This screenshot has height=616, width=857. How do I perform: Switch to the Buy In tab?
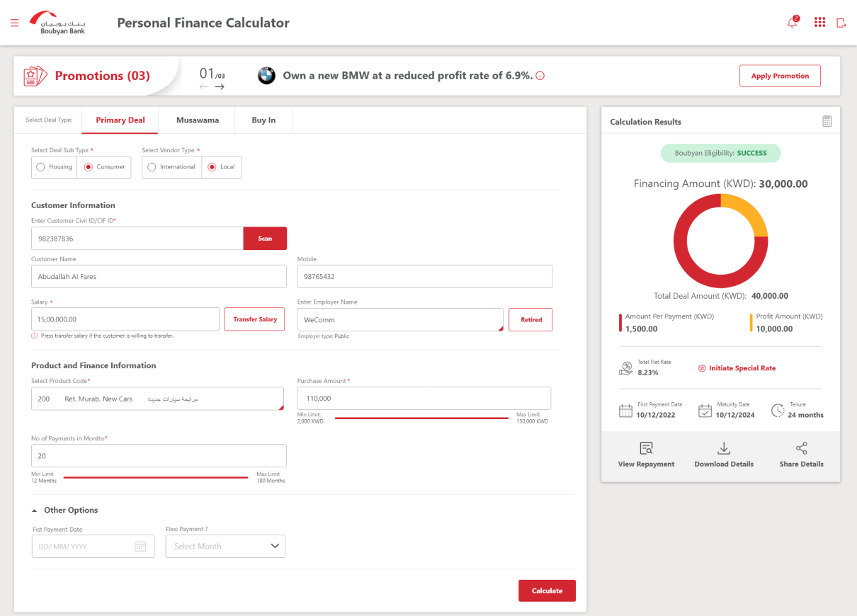(x=263, y=120)
